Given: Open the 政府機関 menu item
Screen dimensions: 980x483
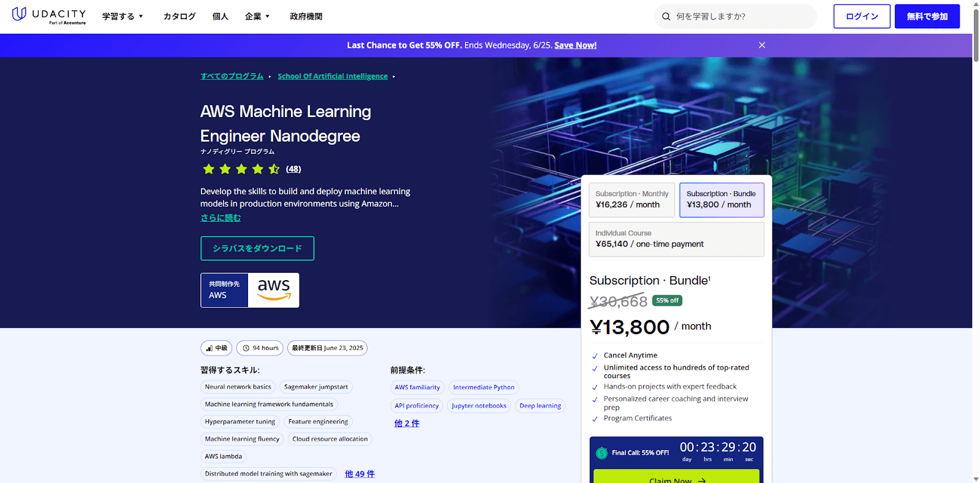Looking at the screenshot, I should click(x=306, y=17).
